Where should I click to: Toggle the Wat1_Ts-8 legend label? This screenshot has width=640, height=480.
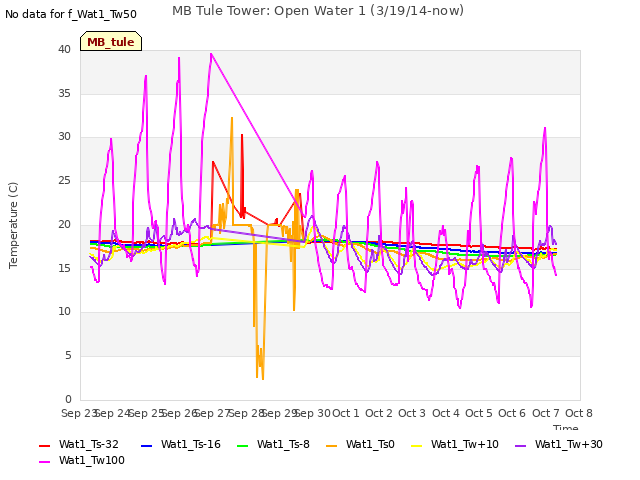coord(283,444)
